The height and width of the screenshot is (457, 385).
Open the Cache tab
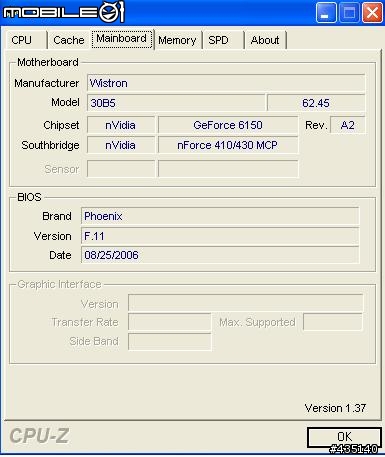pos(69,40)
